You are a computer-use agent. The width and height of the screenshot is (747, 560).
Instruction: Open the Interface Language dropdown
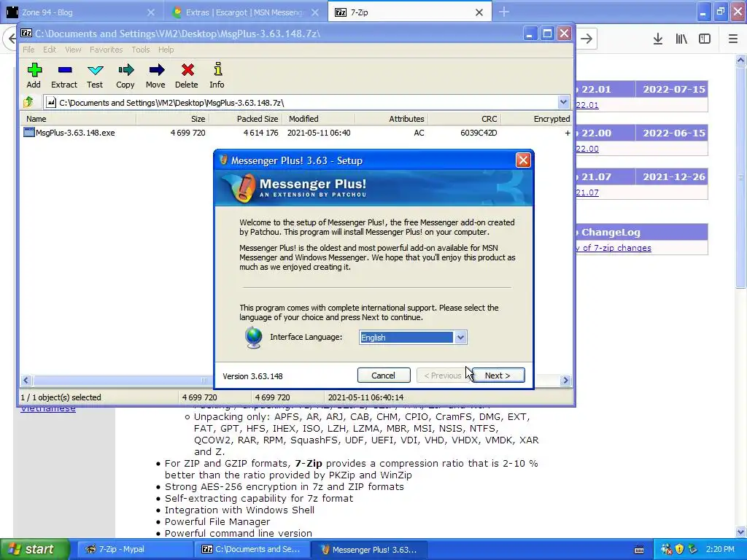[x=460, y=337]
